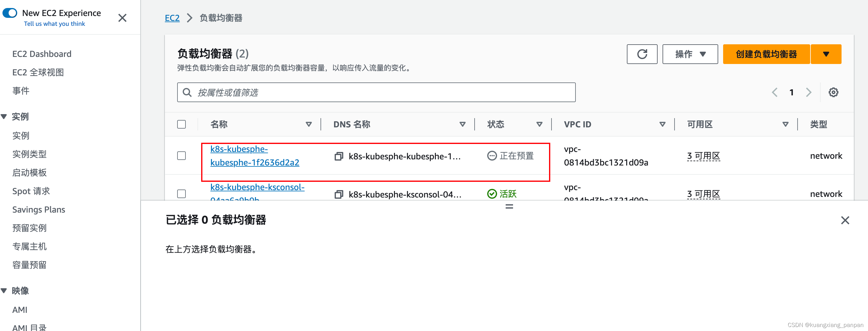Open 实例类型 in the sidebar
868x331 pixels.
coord(29,154)
